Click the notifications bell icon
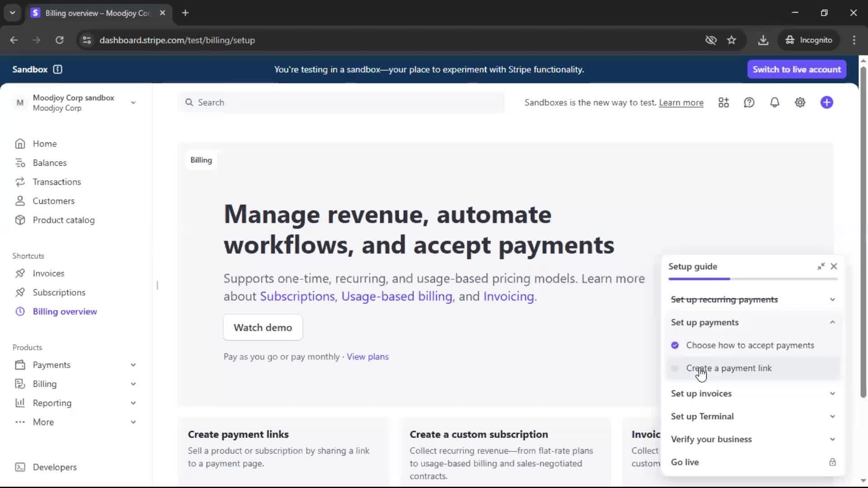This screenshot has width=868, height=488. click(x=774, y=103)
